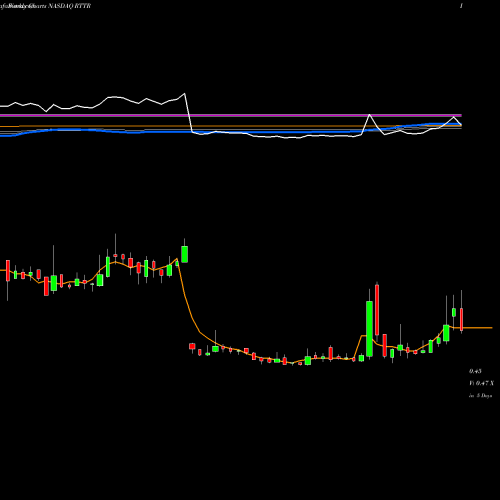500x500 pixels.
Task: Click the '0.47' value line
Action: [x=482, y=383]
